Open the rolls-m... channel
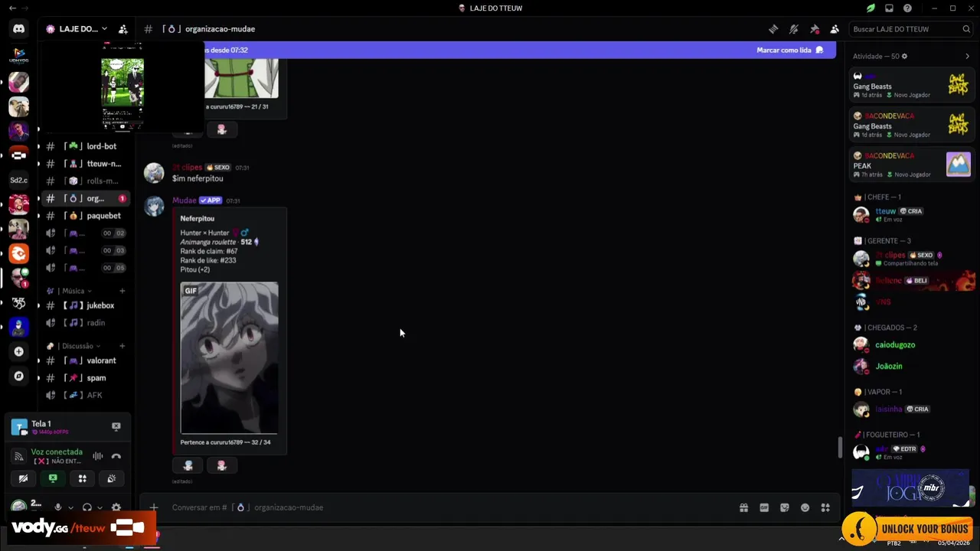This screenshot has width=980, height=551. point(85,181)
